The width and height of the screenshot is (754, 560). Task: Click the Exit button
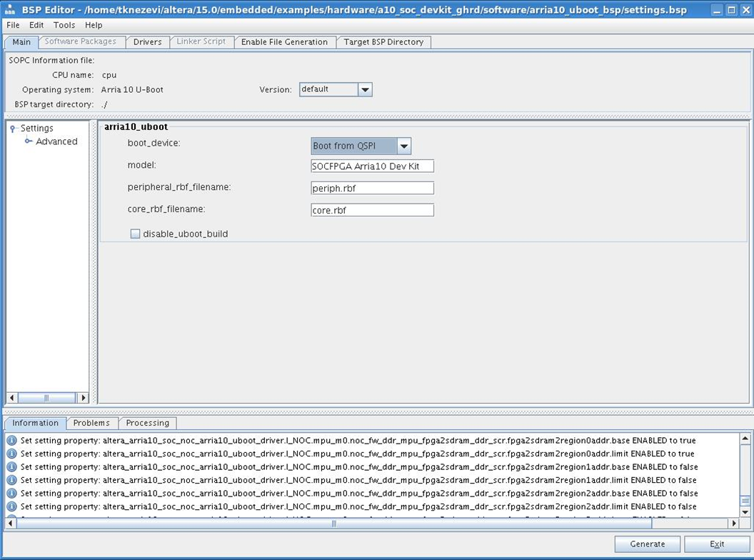tap(716, 544)
